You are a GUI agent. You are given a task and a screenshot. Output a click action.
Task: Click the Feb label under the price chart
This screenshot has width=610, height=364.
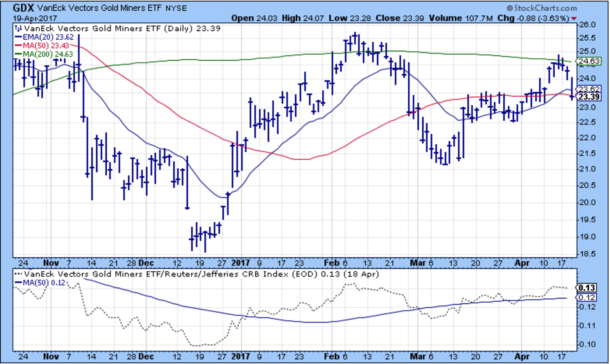(331, 263)
